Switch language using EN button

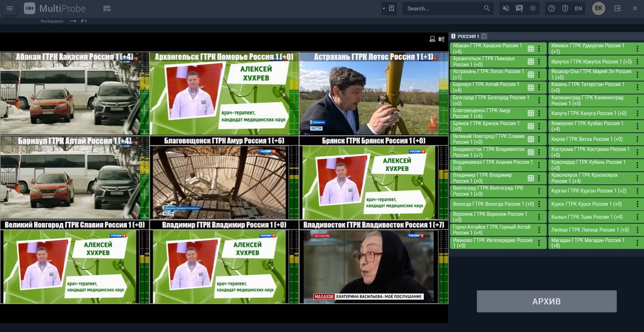pos(578,8)
